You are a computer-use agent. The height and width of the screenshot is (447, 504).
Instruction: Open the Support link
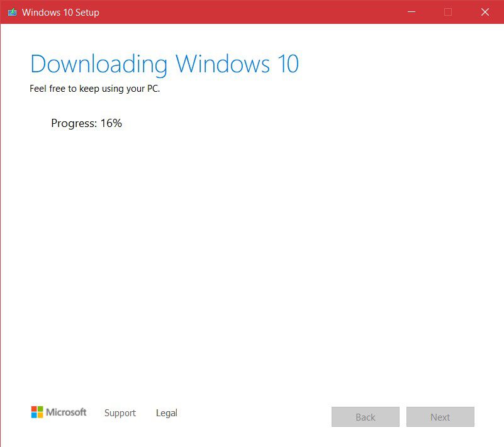point(120,413)
